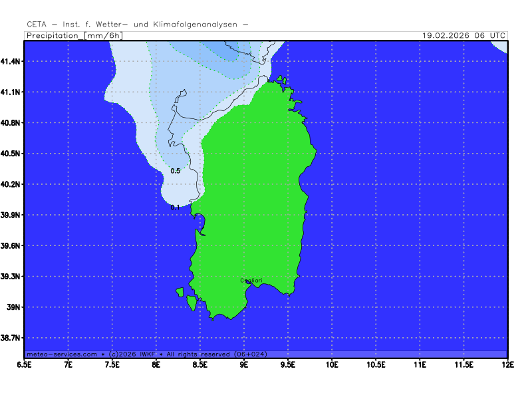532x399 pixels.
Task: Click the 10.5E longitude label
Action: click(x=376, y=364)
